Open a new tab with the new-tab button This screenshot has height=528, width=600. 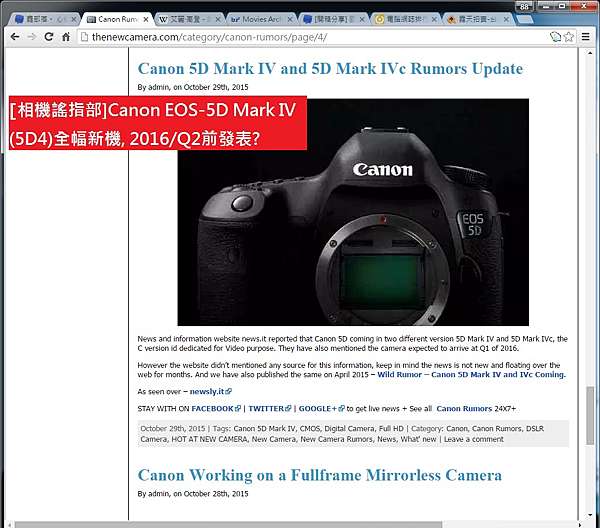coord(525,19)
